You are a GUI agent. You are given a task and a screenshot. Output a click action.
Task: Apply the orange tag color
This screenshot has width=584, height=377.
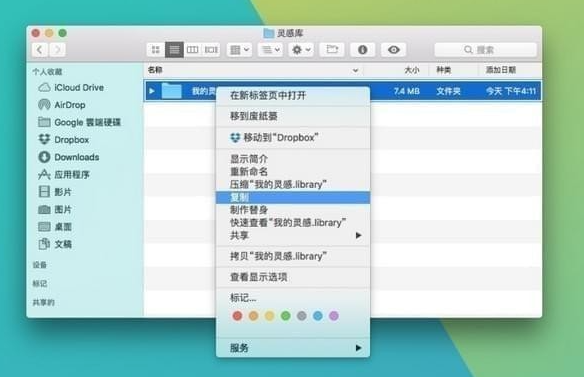click(x=253, y=316)
